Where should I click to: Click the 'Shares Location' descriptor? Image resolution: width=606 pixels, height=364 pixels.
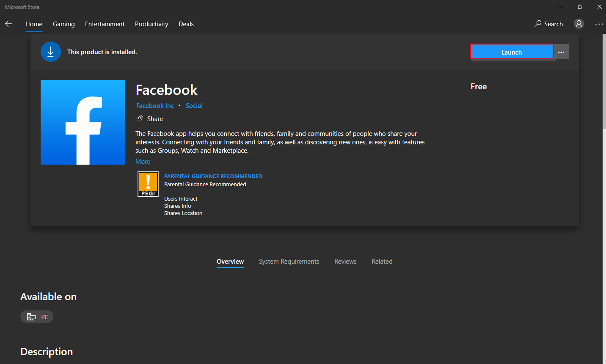pyautogui.click(x=183, y=213)
